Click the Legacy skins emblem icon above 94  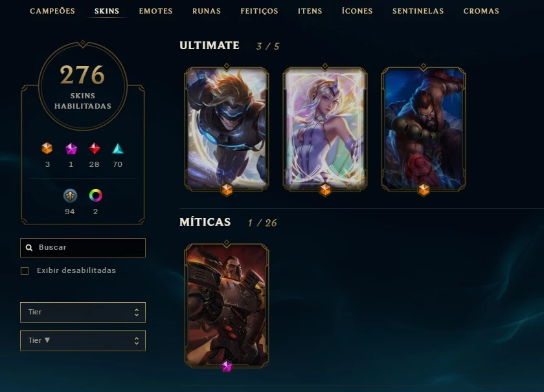point(70,195)
